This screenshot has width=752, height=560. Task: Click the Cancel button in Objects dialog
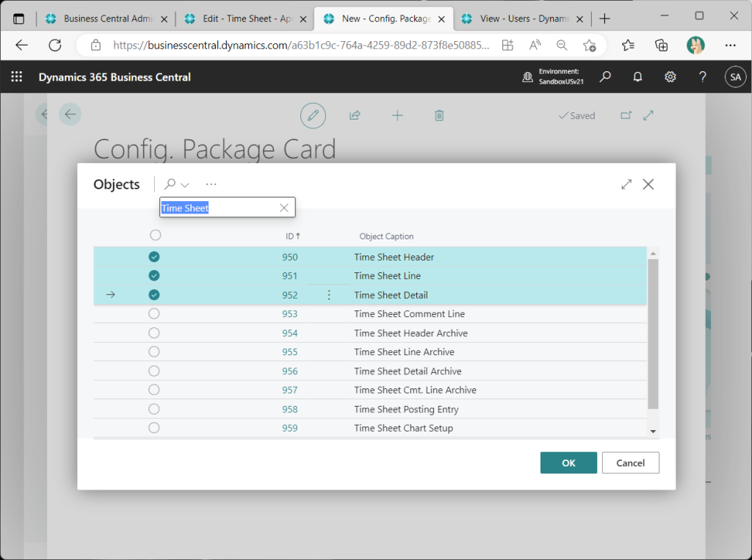630,462
